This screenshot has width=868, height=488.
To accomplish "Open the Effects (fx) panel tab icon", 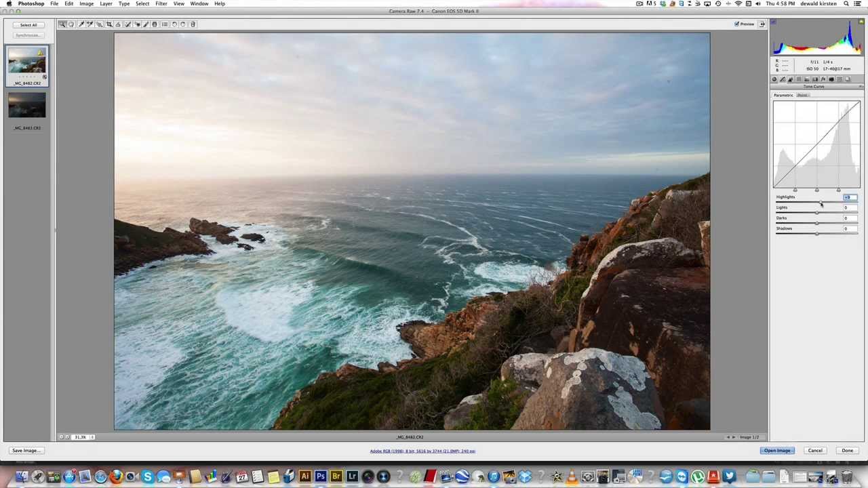I will point(823,79).
